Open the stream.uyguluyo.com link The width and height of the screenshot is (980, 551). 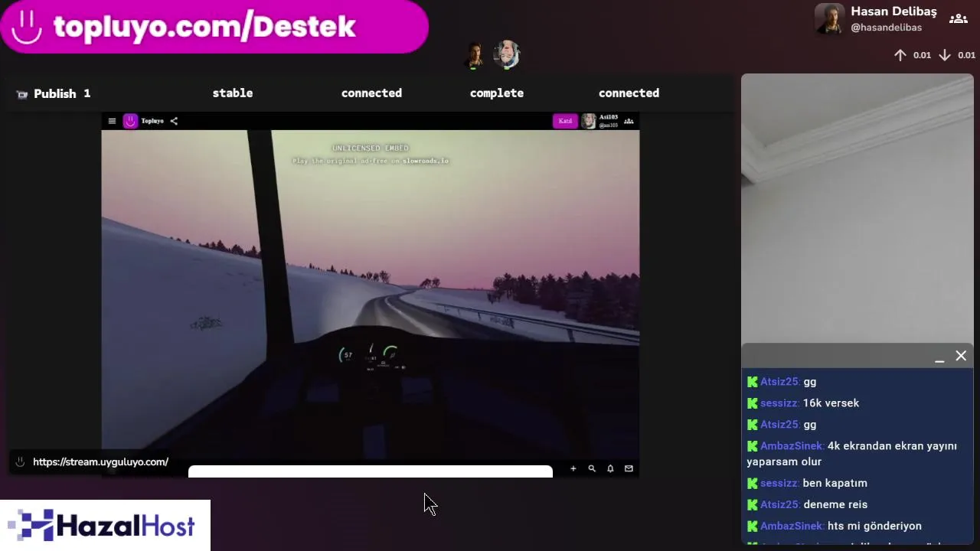100,462
